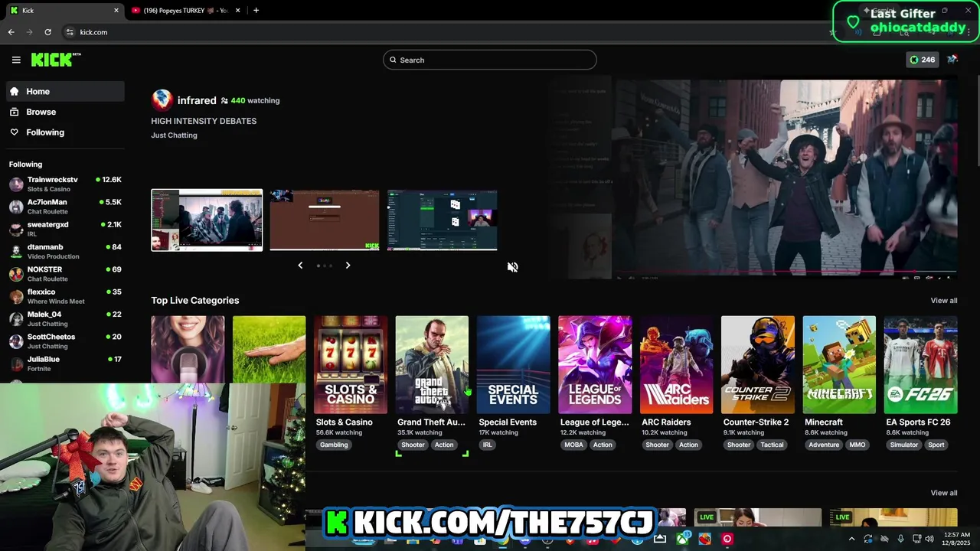Select third featured stream thumbnail with dice
This screenshot has height=551, width=980.
443,220
